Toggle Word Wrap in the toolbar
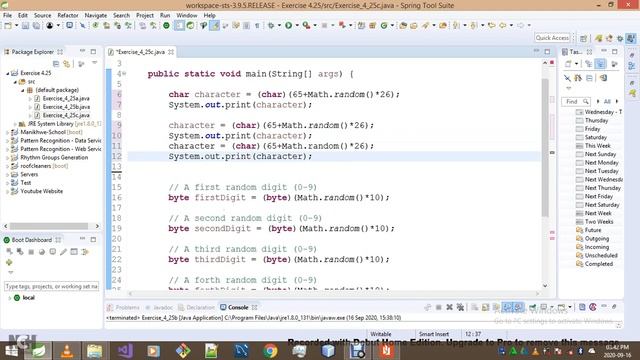640x360 pixels. [x=236, y=25]
